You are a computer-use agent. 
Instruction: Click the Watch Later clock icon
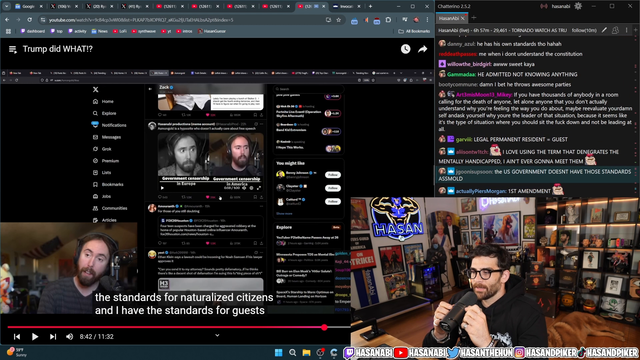(405, 49)
